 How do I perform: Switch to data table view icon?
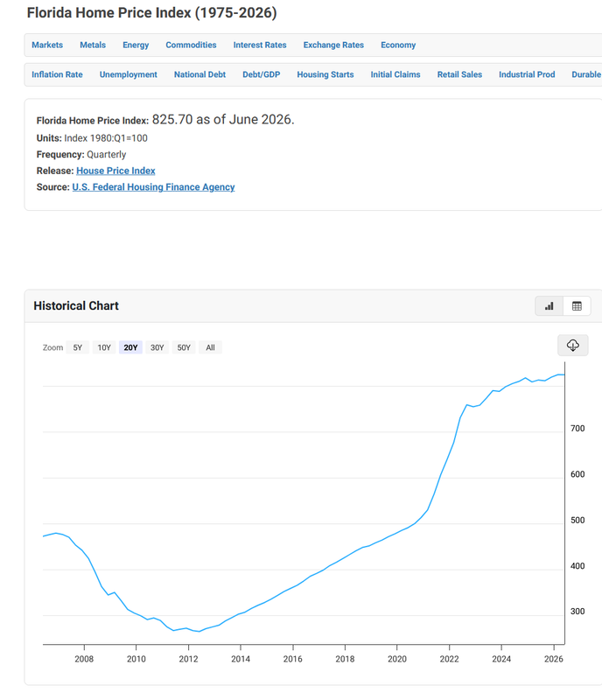[577, 305]
